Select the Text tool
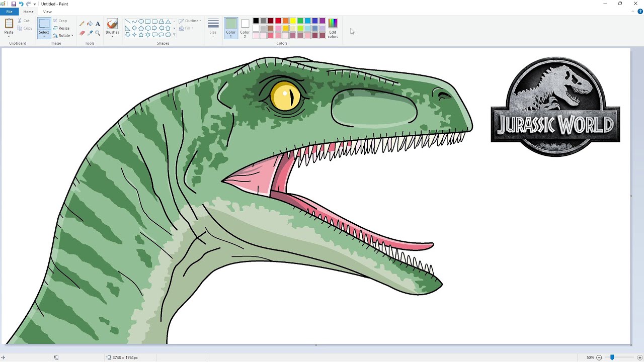This screenshot has width=644, height=362. [98, 24]
